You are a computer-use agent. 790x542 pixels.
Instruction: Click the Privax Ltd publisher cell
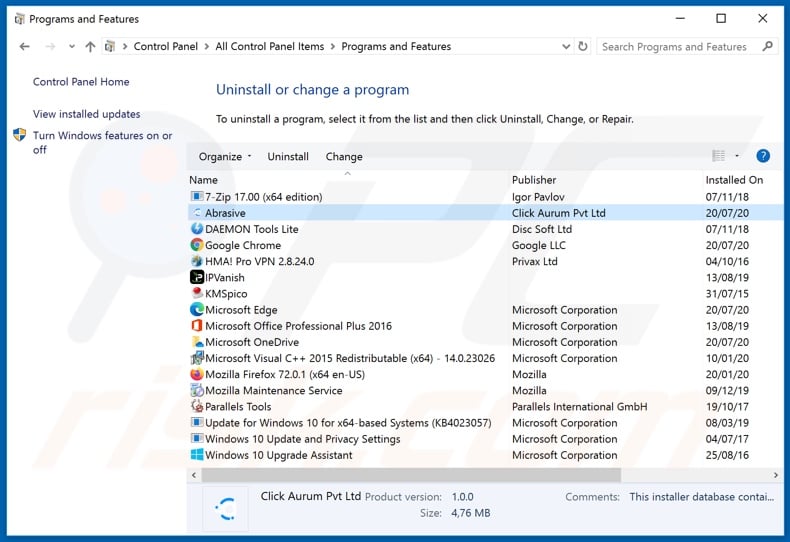click(x=535, y=261)
